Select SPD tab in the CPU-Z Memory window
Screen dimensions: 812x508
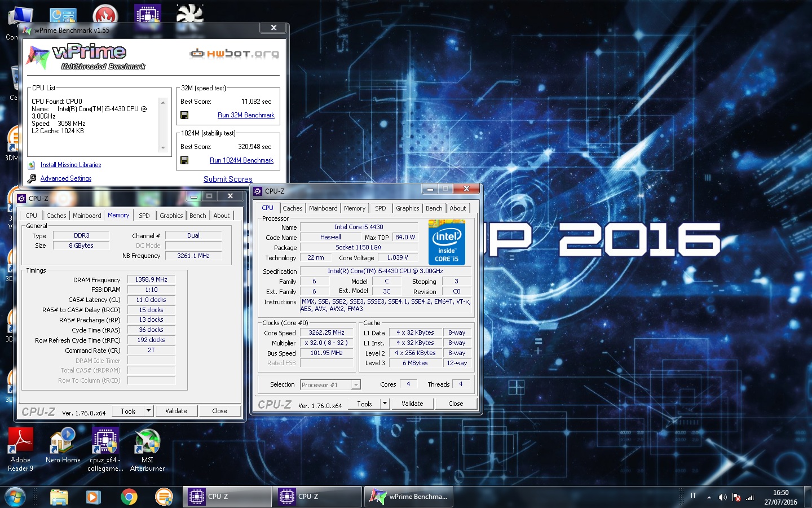click(x=144, y=216)
